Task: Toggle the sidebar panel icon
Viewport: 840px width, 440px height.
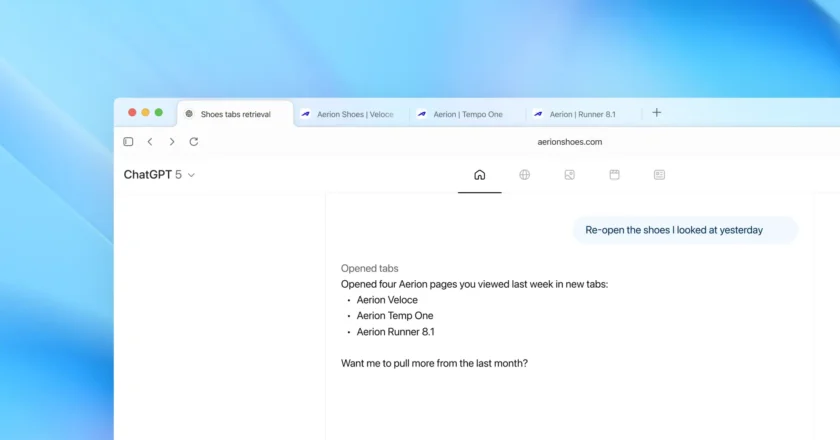Action: pyautogui.click(x=128, y=142)
